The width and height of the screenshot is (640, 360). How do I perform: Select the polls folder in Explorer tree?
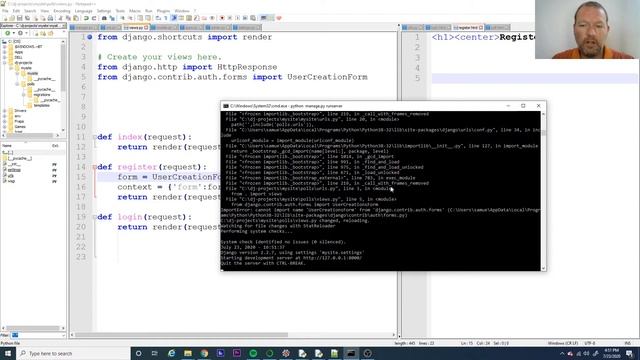click(31, 84)
